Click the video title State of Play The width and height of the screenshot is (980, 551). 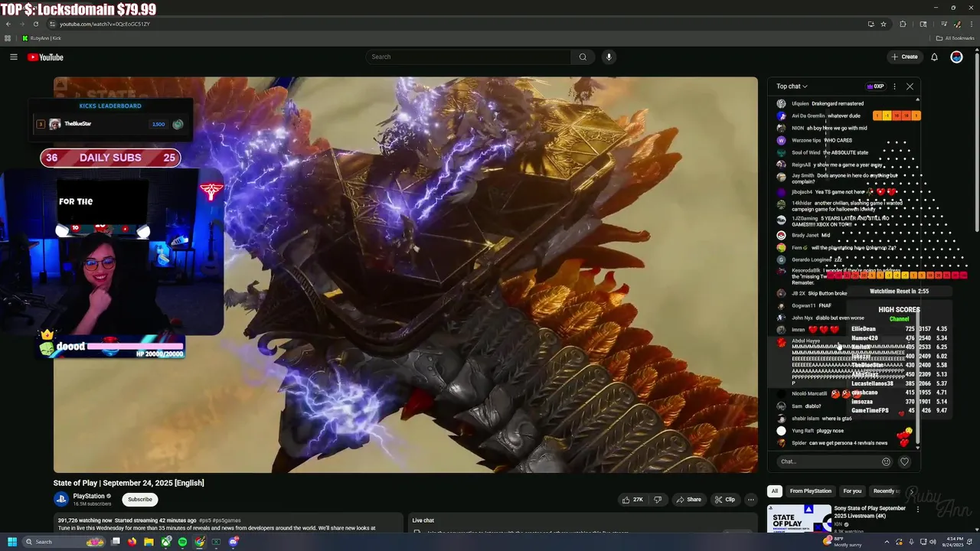[x=129, y=483]
